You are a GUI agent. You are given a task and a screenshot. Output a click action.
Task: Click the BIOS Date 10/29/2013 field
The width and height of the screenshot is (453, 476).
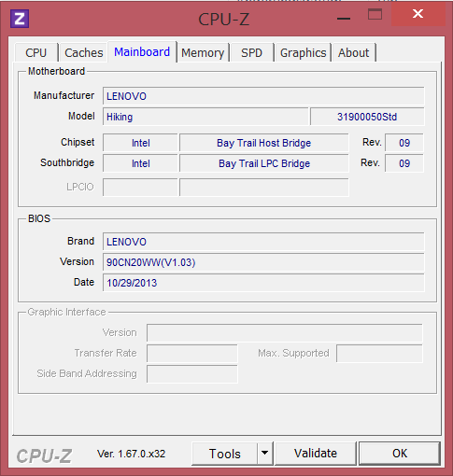click(x=263, y=283)
